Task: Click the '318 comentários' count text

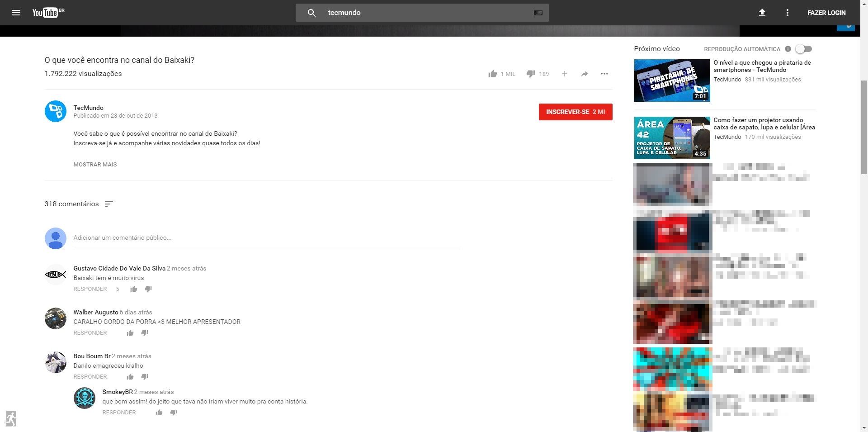Action: pos(71,204)
